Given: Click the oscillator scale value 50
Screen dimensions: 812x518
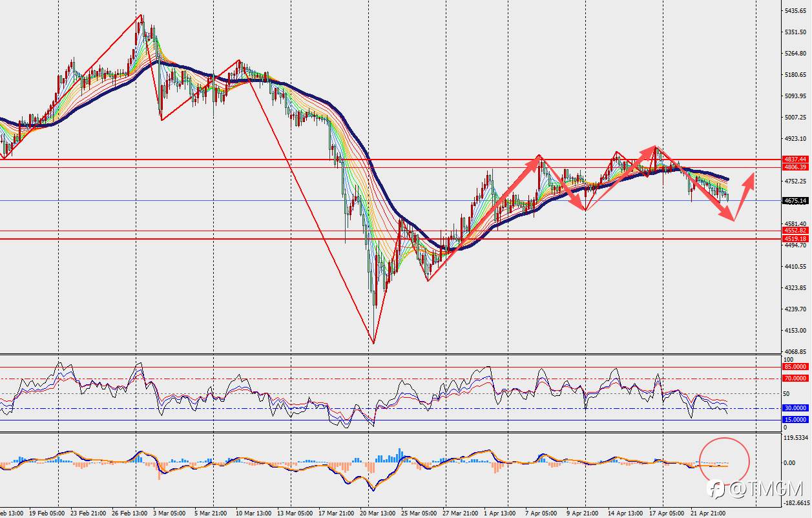Looking at the screenshot, I should [787, 393].
